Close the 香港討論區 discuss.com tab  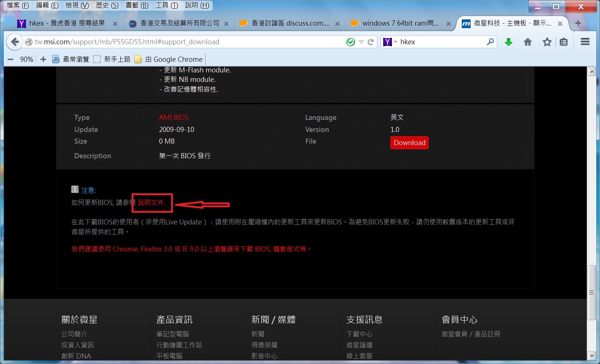coord(337,24)
